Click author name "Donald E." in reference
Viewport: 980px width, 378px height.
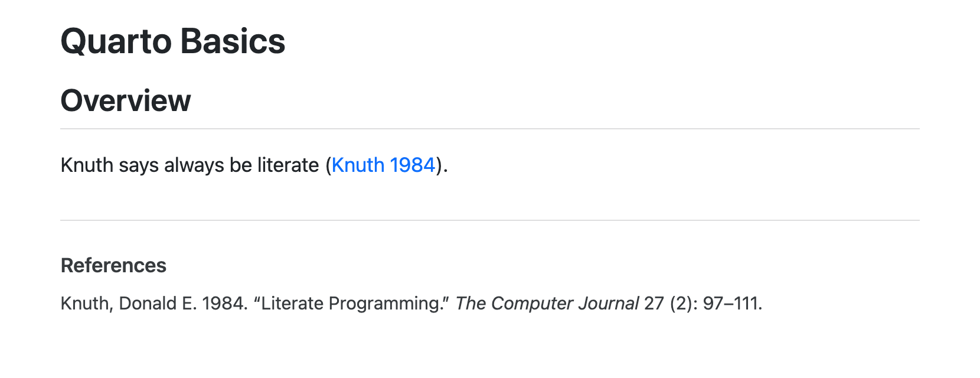[x=158, y=304]
